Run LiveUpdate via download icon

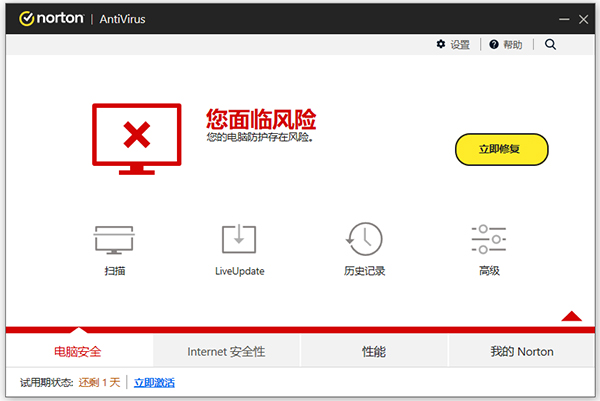tap(239, 239)
